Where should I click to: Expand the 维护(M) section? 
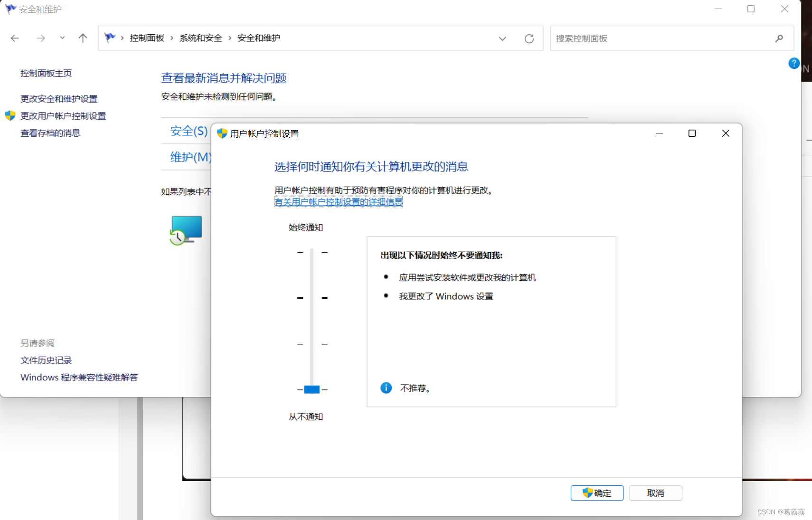tap(190, 157)
